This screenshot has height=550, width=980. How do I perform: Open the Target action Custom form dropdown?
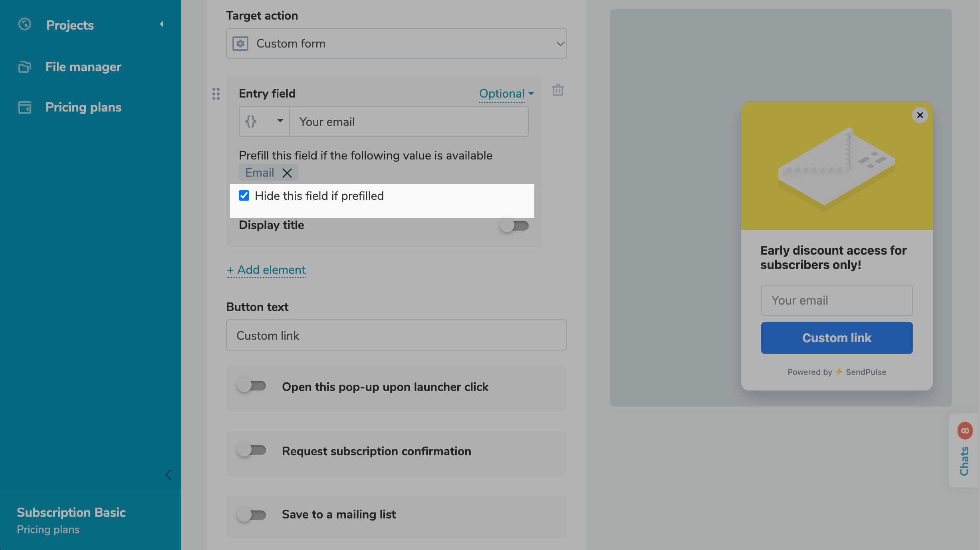point(396,44)
